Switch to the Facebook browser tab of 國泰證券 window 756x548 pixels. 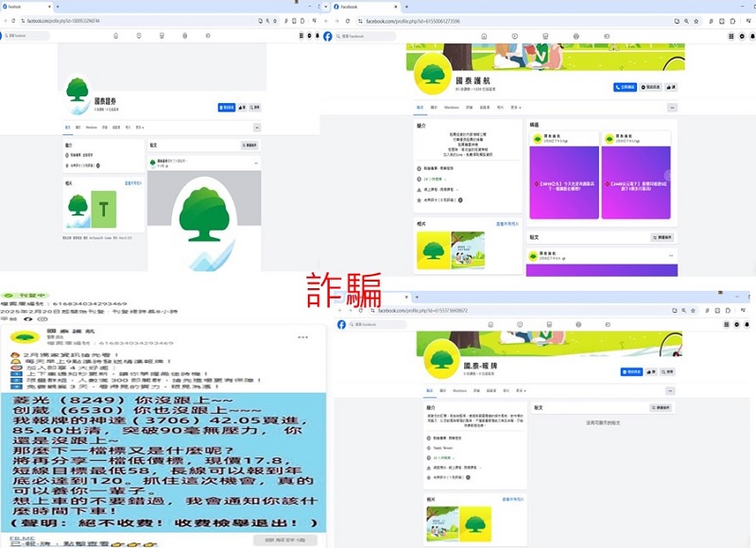click(26, 7)
